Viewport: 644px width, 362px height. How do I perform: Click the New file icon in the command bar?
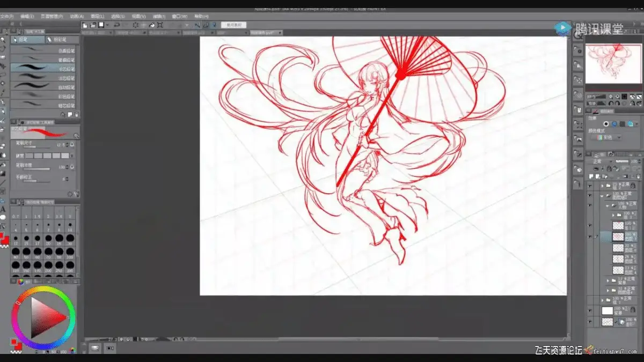[85, 25]
